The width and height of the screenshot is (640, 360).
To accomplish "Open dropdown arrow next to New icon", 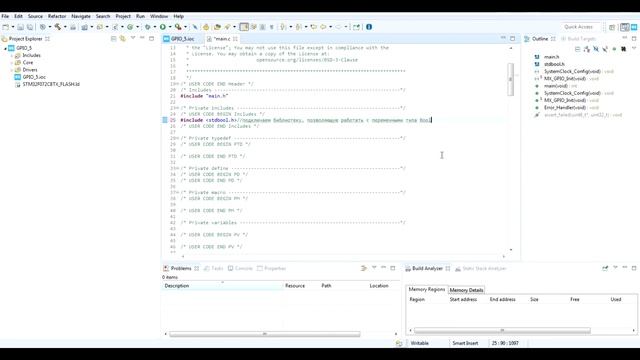I will [13, 27].
